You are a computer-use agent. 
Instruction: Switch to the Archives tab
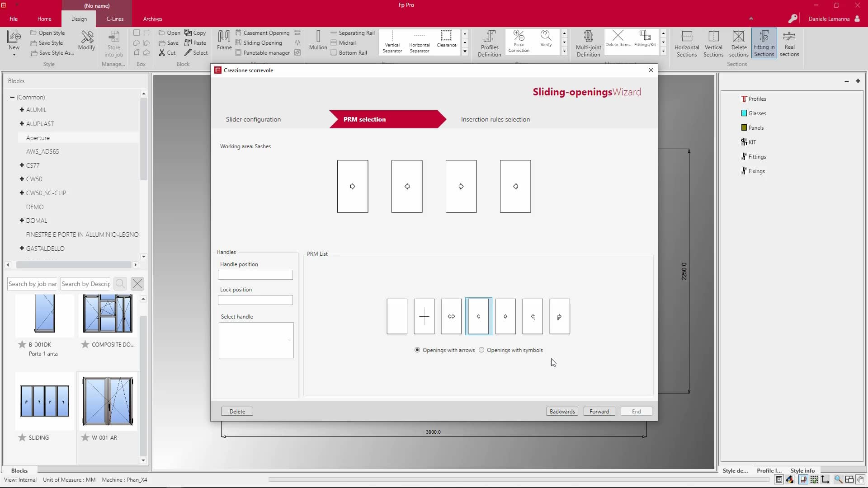coord(152,19)
